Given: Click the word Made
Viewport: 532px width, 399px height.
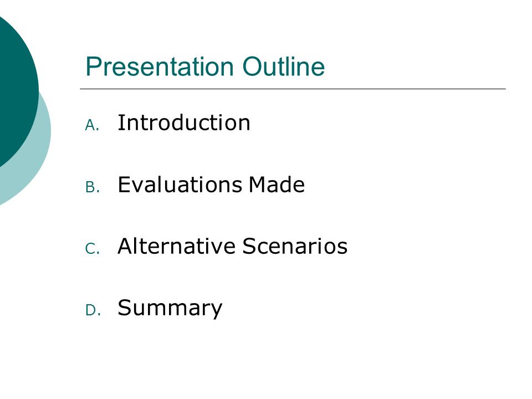Looking at the screenshot, I should (x=277, y=185).
